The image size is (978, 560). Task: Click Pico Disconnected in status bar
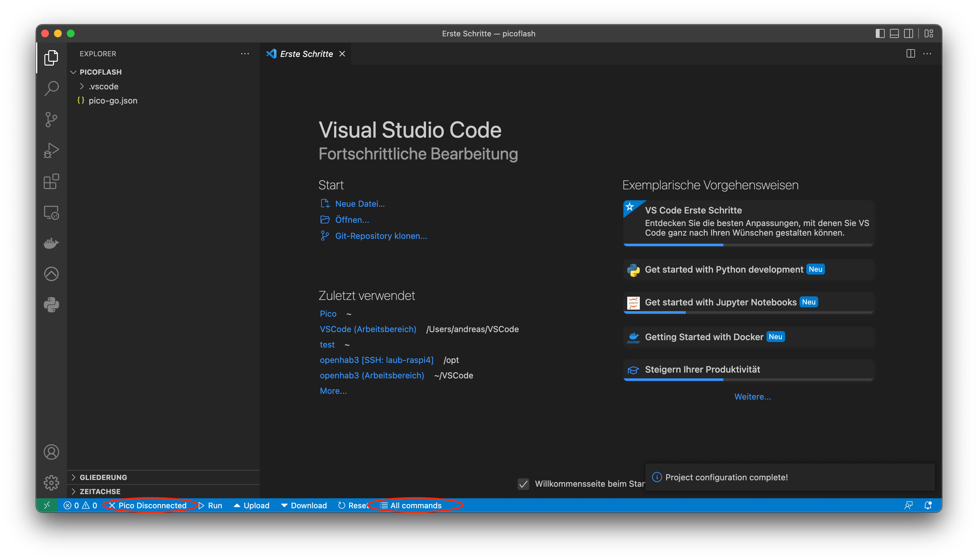point(152,505)
